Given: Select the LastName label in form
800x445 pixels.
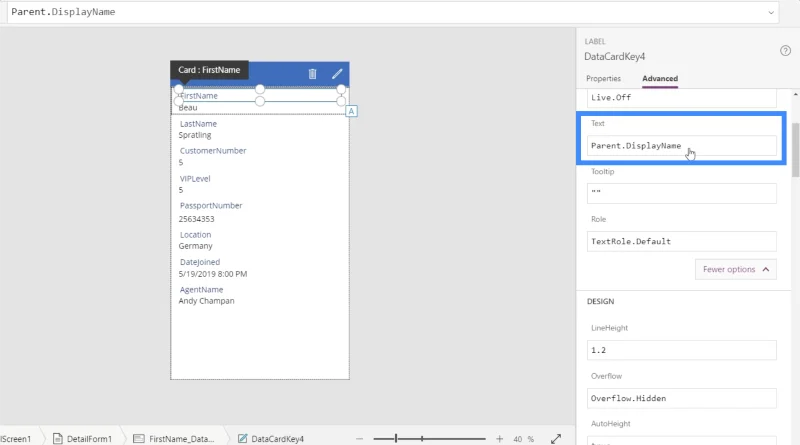Looking at the screenshot, I should (x=198, y=124).
